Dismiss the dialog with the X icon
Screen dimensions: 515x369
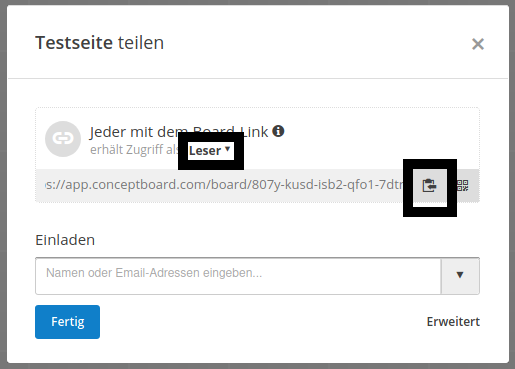coord(478,44)
